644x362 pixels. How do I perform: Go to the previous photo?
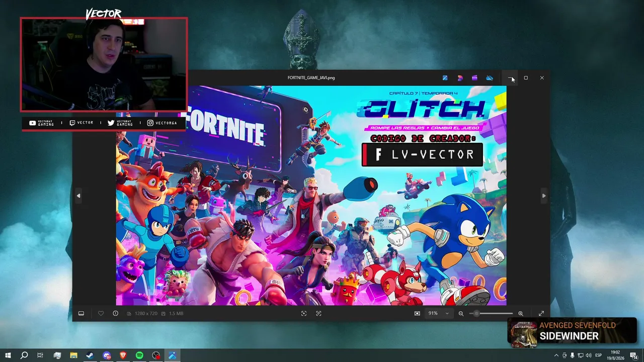(78, 196)
